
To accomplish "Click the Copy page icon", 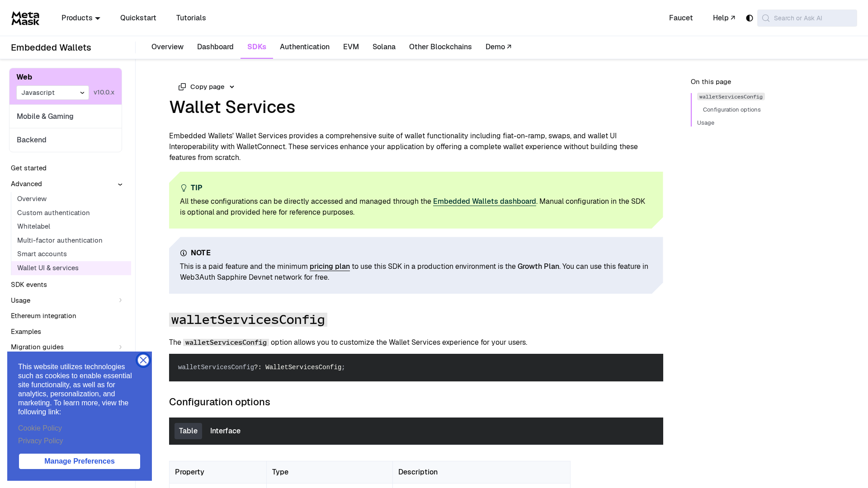I will point(182,87).
